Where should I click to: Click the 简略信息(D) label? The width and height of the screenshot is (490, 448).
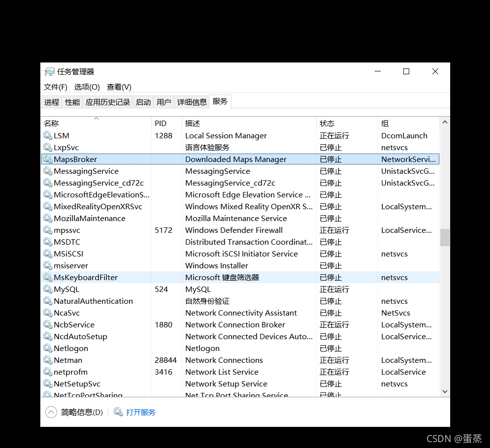tap(82, 413)
